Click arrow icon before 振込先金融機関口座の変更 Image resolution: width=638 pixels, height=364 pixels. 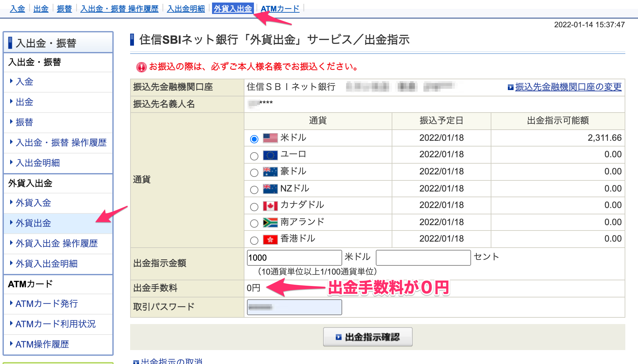[x=510, y=87]
